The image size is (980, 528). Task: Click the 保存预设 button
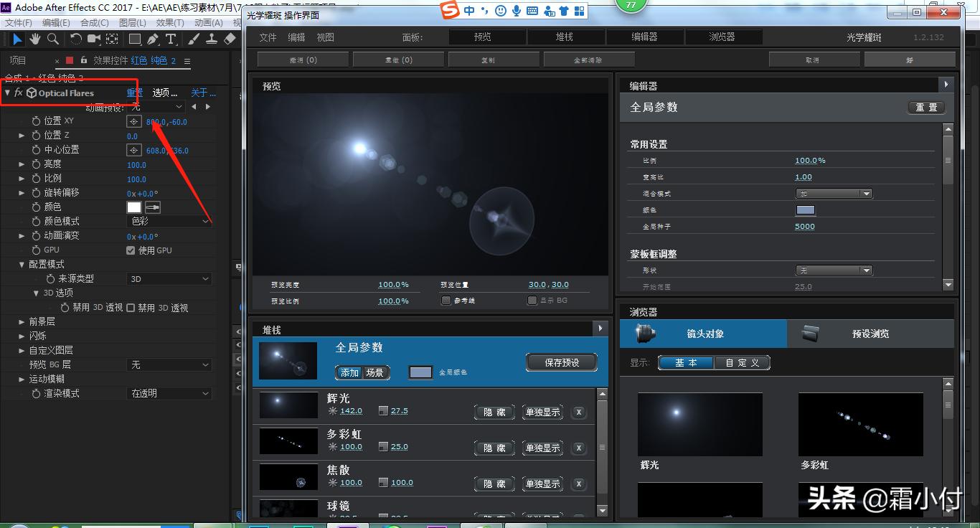[562, 362]
